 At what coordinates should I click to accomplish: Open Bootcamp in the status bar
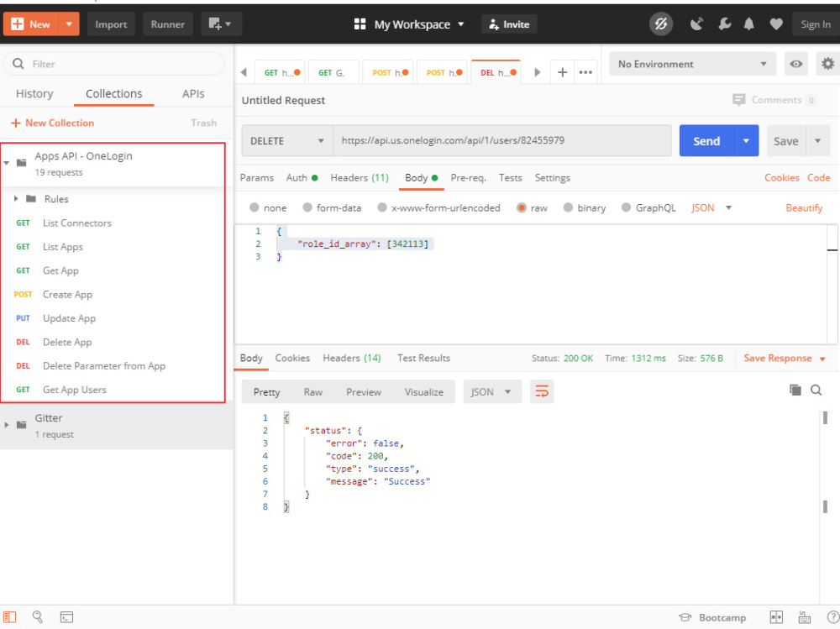click(712, 617)
